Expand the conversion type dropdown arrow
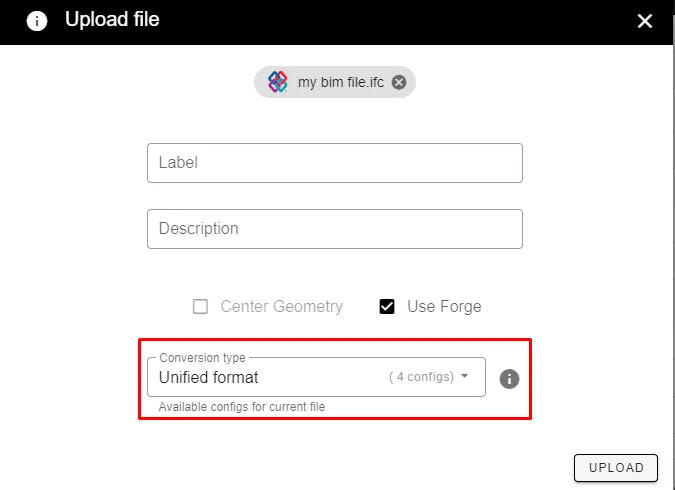675x490 pixels. point(464,377)
